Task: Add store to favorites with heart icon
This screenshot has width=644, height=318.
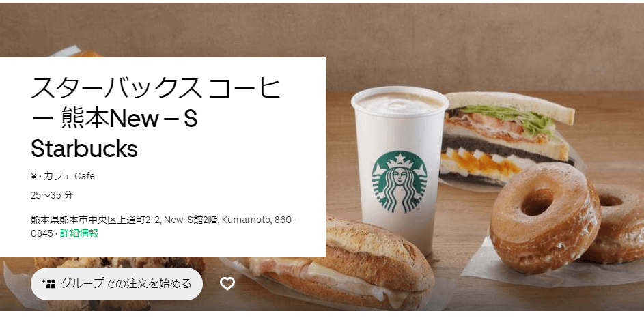Action: click(x=227, y=283)
